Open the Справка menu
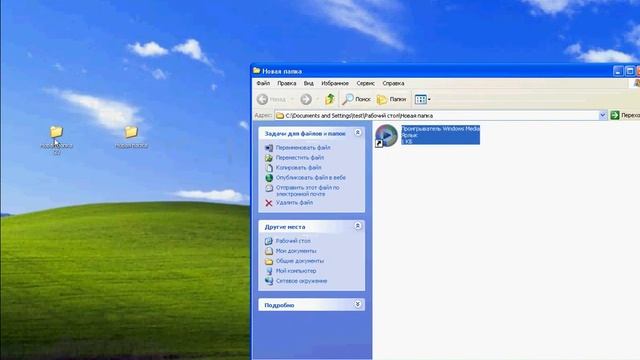The image size is (640, 360). pos(393,83)
